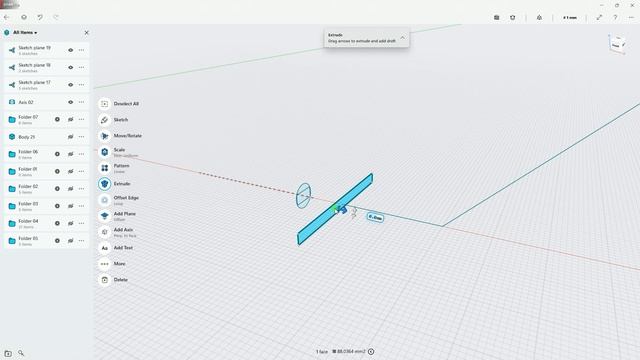The width and height of the screenshot is (640, 360).
Task: Choose the Scale tool
Action: click(x=104, y=152)
